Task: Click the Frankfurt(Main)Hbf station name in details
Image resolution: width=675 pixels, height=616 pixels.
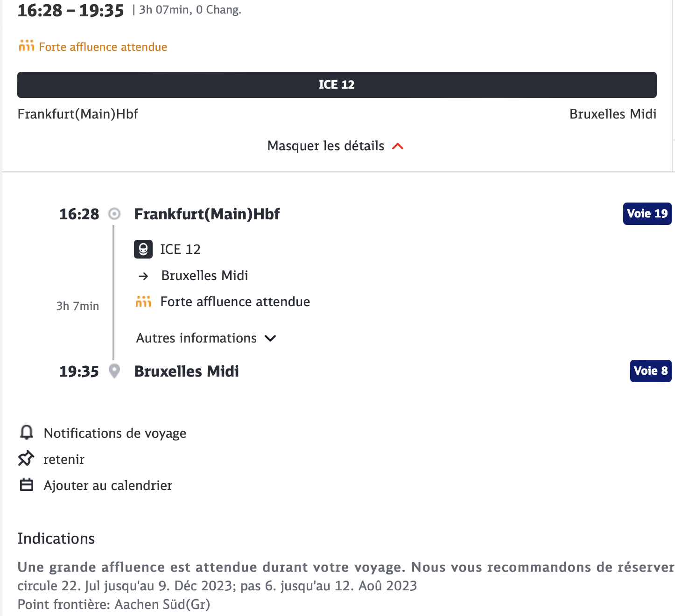Action: coord(207,214)
